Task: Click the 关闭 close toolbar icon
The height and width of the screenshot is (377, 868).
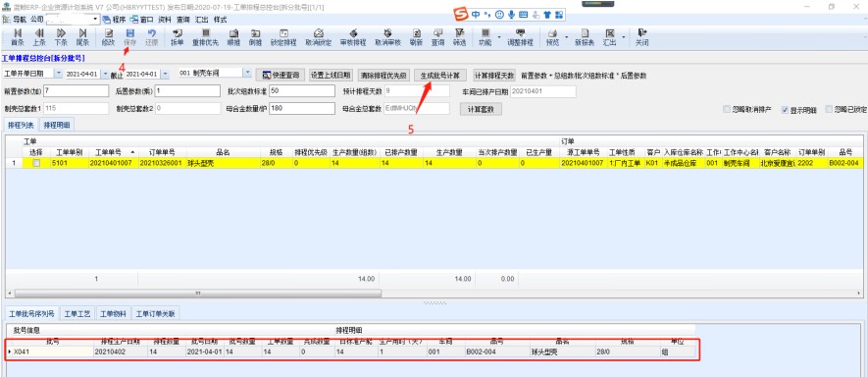Action: pos(641,37)
